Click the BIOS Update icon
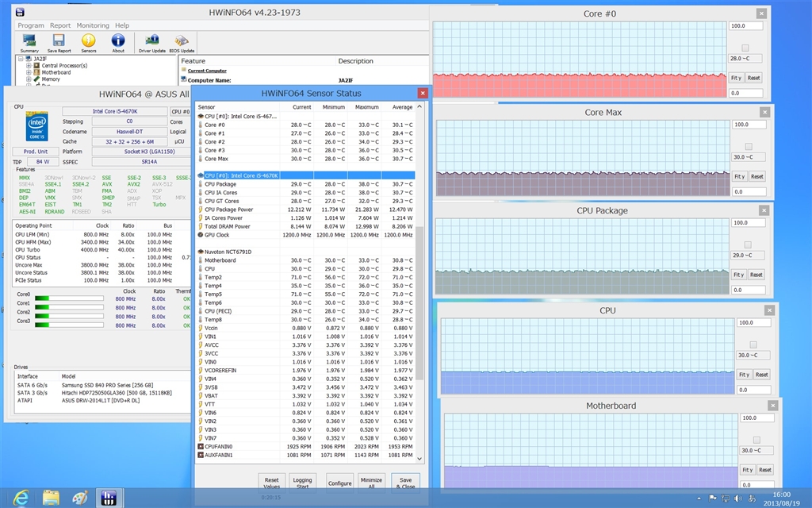The height and width of the screenshot is (508, 812). tap(182, 40)
